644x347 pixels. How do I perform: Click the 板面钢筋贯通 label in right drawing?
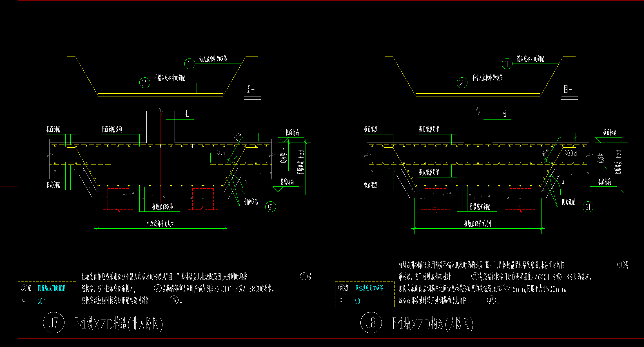pos(429,129)
